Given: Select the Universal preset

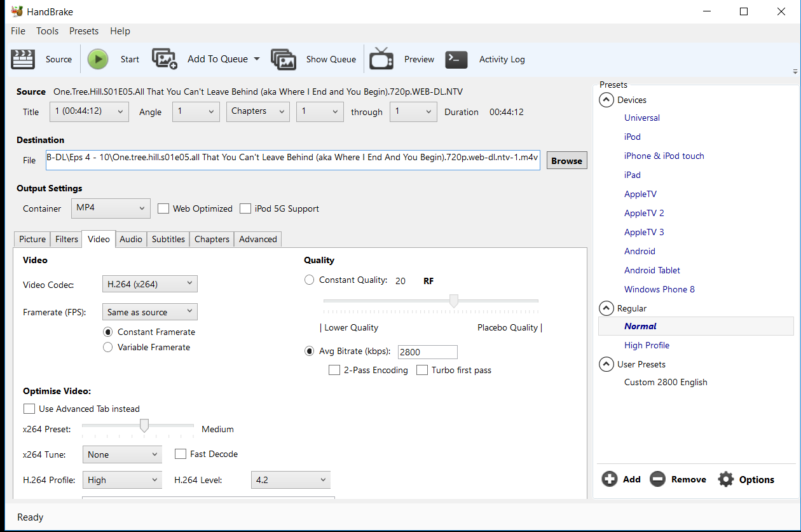Looking at the screenshot, I should click(642, 118).
